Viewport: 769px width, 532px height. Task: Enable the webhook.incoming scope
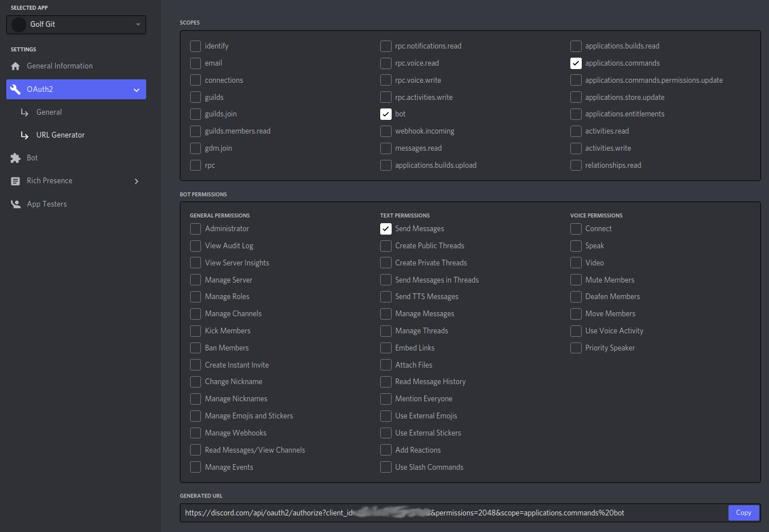[x=386, y=131]
